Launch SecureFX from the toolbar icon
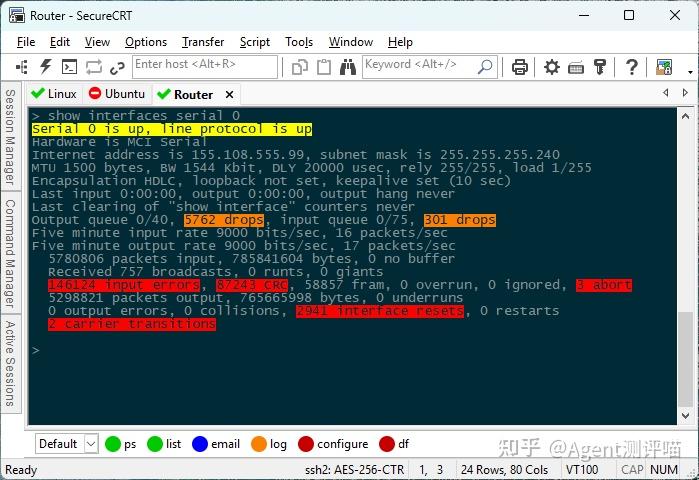This screenshot has width=699, height=480. click(x=664, y=67)
